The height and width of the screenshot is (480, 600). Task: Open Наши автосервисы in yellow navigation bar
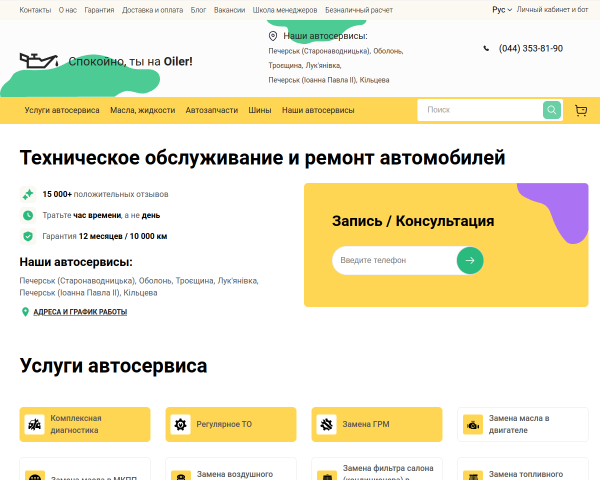click(318, 110)
